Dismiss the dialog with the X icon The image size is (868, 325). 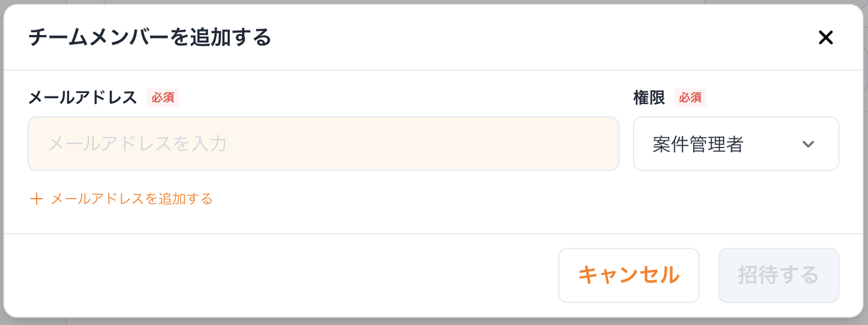point(825,38)
